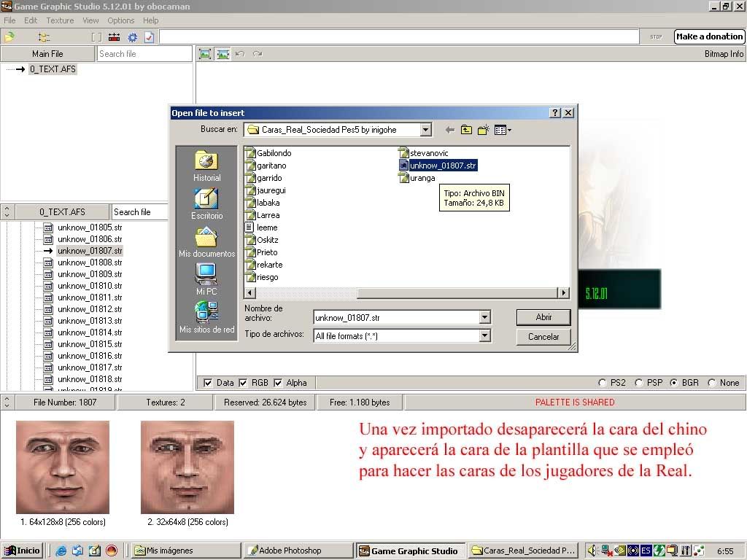The height and width of the screenshot is (560, 747).
Task: Select unknow_01807.str in the file dialog
Action: tap(438, 166)
